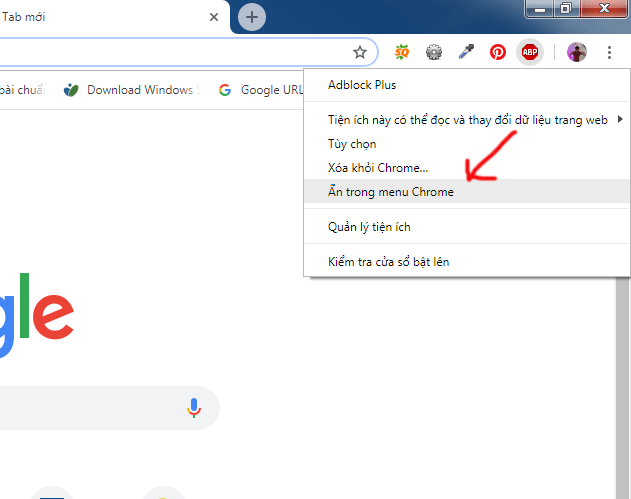
Task: Open Chrome's three-dot menu
Action: pos(609,52)
